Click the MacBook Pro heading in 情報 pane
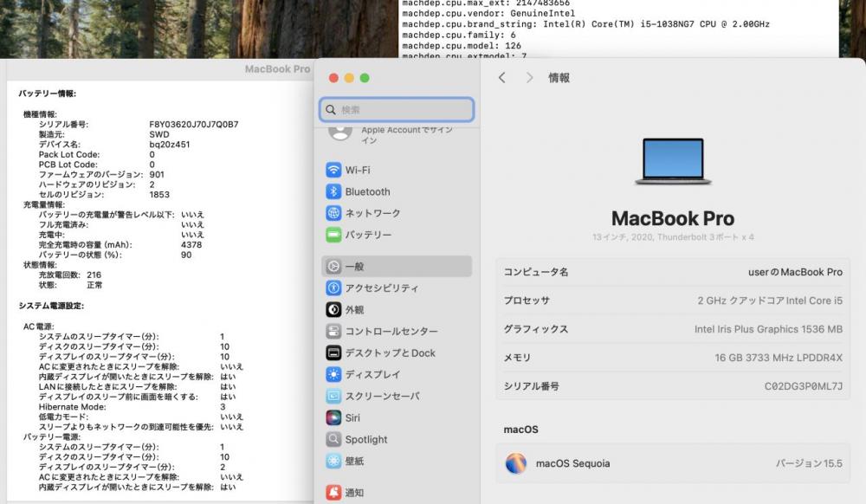The height and width of the screenshot is (504, 866). coord(673,218)
